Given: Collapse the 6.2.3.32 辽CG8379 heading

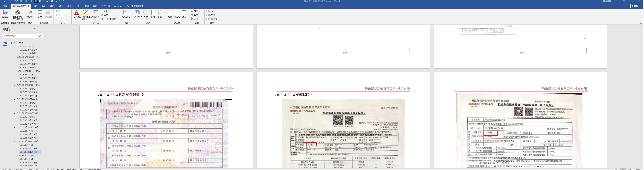Looking at the screenshot, I should pos(15,141).
